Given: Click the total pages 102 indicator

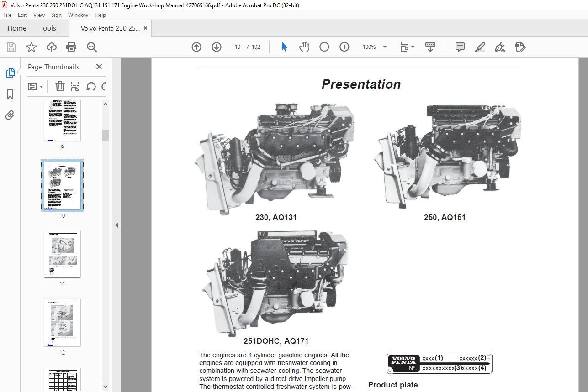Looking at the screenshot, I should pyautogui.click(x=256, y=47).
